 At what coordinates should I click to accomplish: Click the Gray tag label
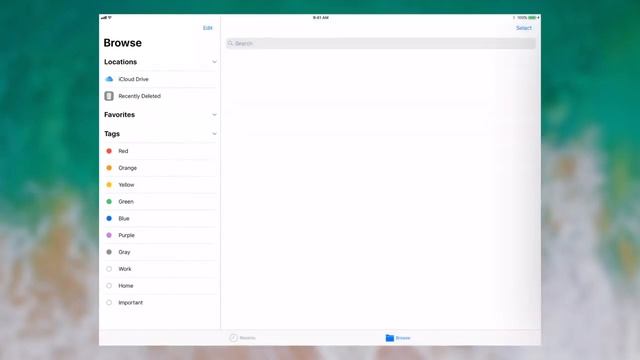click(x=124, y=252)
